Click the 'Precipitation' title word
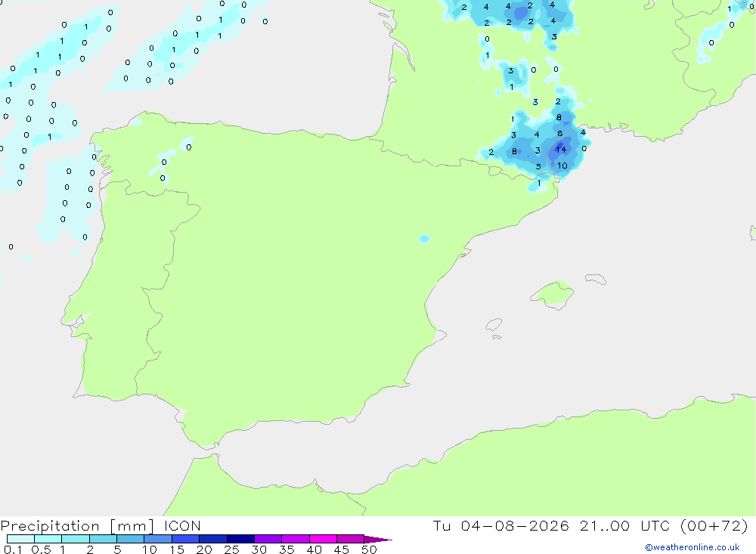This screenshot has height=554, width=756. click(50, 526)
